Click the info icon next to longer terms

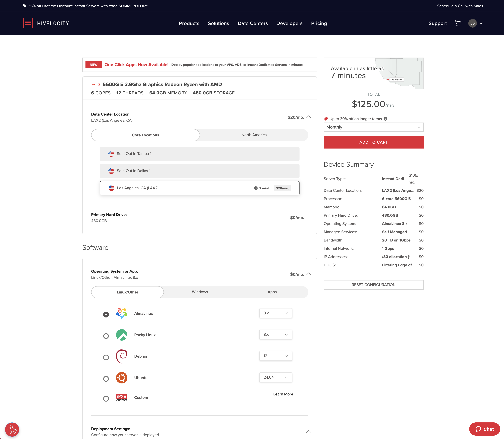(x=386, y=119)
